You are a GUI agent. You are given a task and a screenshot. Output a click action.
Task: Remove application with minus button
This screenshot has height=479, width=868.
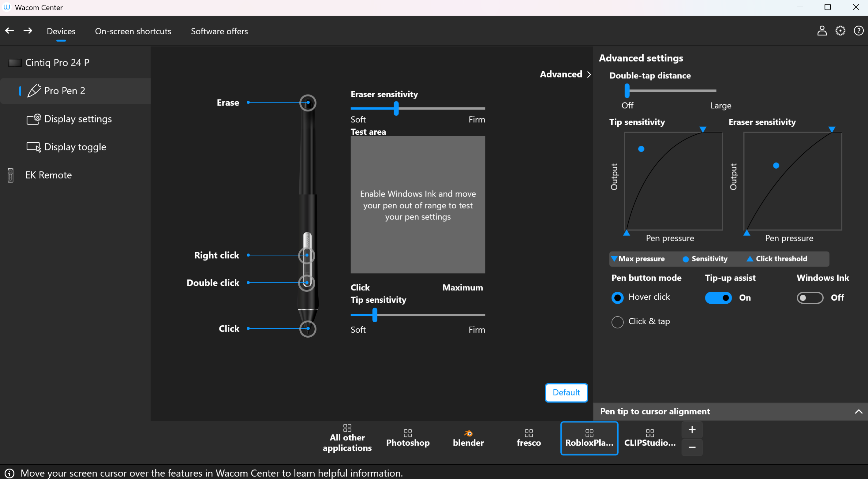click(x=692, y=447)
